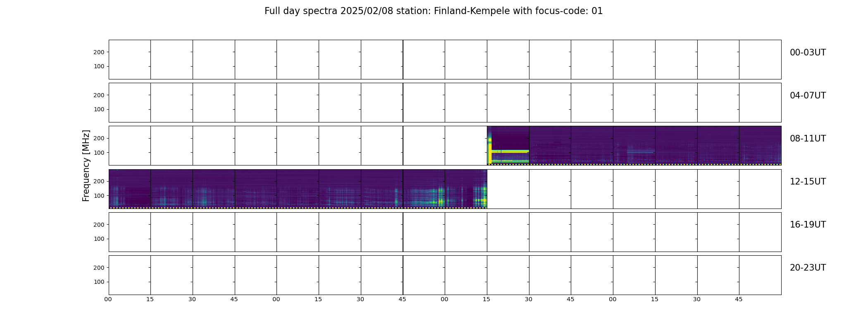Click the "Frequency [MHz]" y-axis label
This screenshot has height=331, width=868.
(86, 165)
